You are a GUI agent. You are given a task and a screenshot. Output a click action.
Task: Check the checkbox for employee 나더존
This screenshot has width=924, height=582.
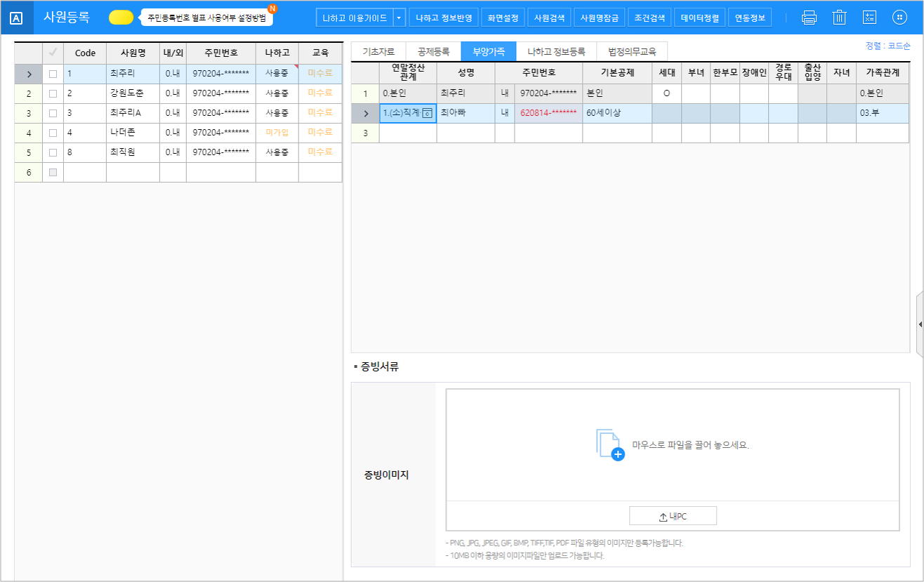pos(53,132)
